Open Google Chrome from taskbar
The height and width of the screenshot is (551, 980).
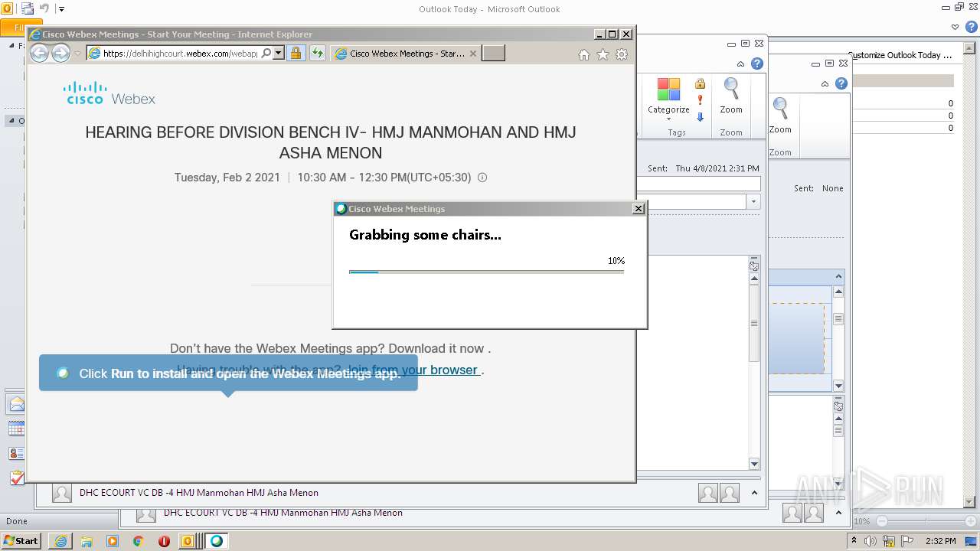coord(139,541)
